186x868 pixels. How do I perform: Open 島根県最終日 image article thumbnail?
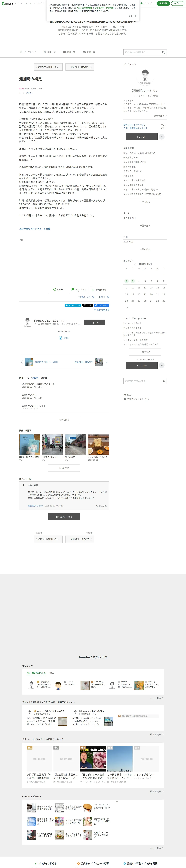75,445
